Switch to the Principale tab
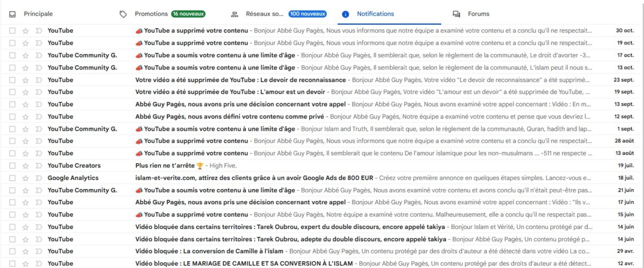644x268 pixels. pos(38,14)
